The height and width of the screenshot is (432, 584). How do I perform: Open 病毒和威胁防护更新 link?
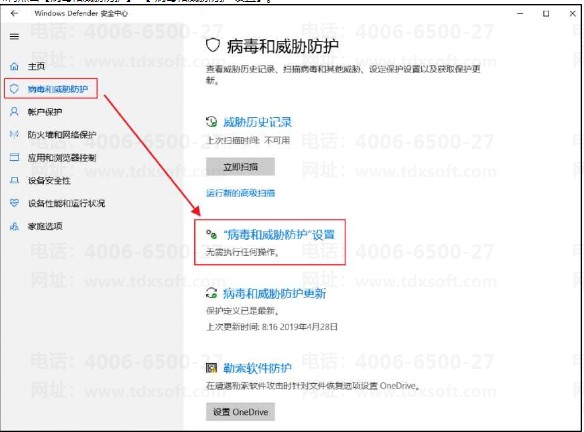274,293
